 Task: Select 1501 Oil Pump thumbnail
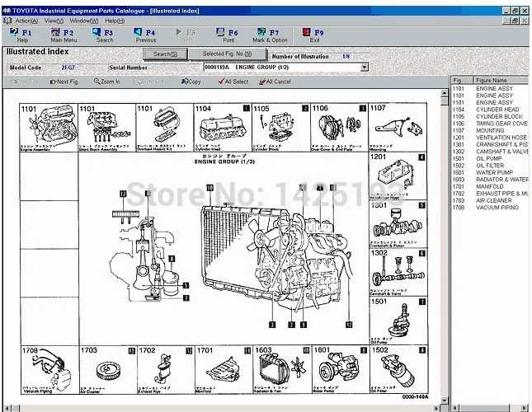pyautogui.click(x=398, y=321)
